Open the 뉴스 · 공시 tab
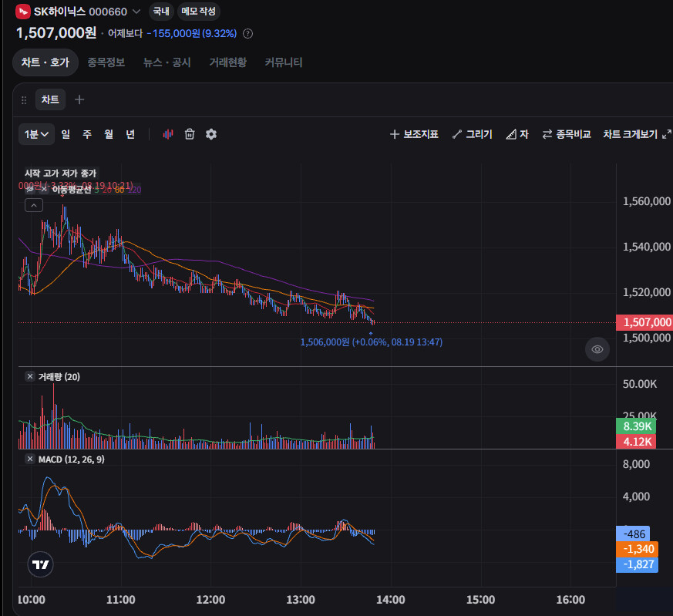Screen dimensions: 673x616 [x=167, y=62]
